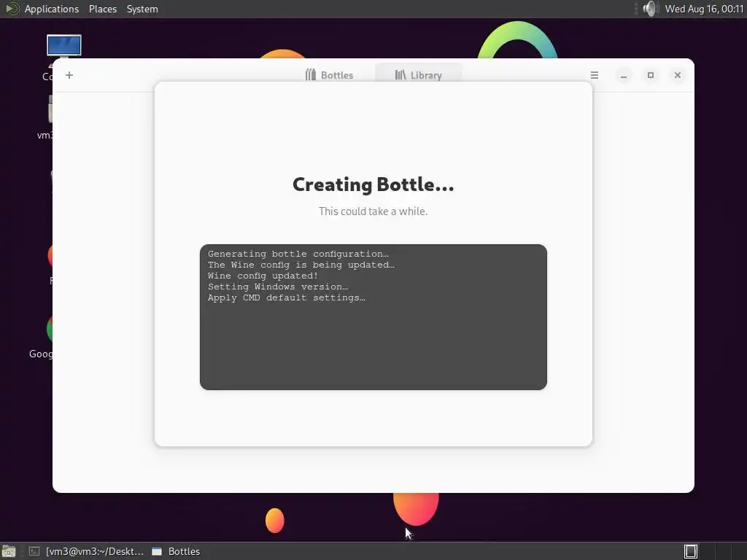This screenshot has height=560, width=747.
Task: Click 'Wine config updated!' log line
Action: pyautogui.click(x=263, y=276)
